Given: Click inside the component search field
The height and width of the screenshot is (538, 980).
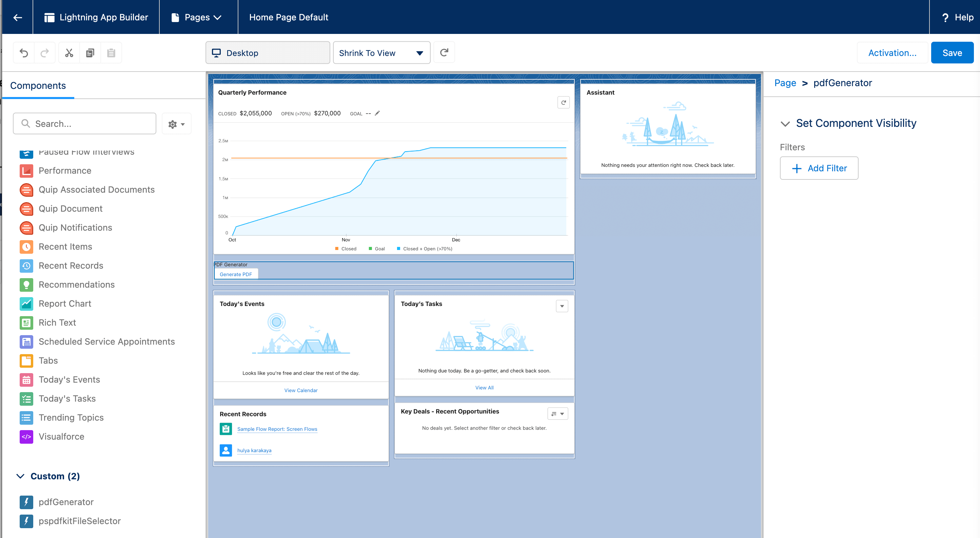Looking at the screenshot, I should point(84,123).
